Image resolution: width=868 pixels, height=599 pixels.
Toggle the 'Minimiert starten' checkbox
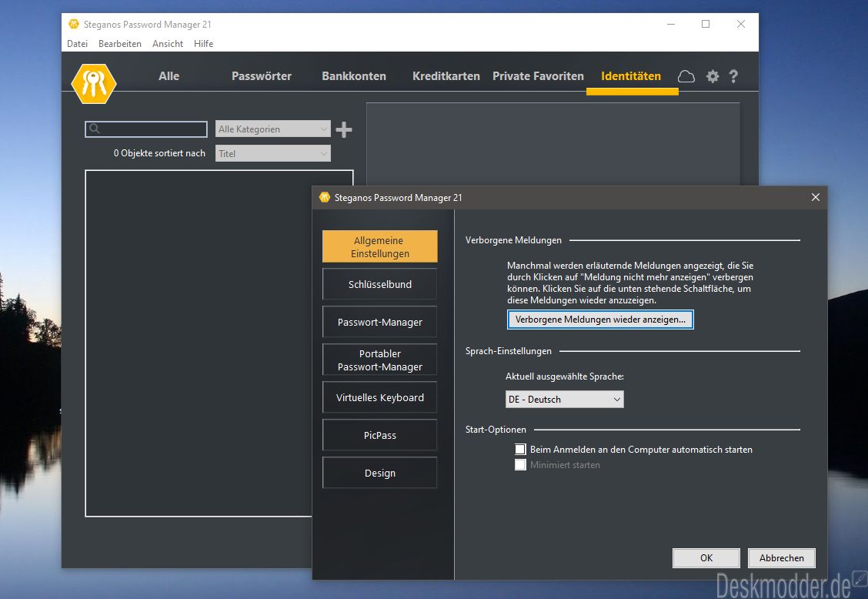pyautogui.click(x=520, y=465)
